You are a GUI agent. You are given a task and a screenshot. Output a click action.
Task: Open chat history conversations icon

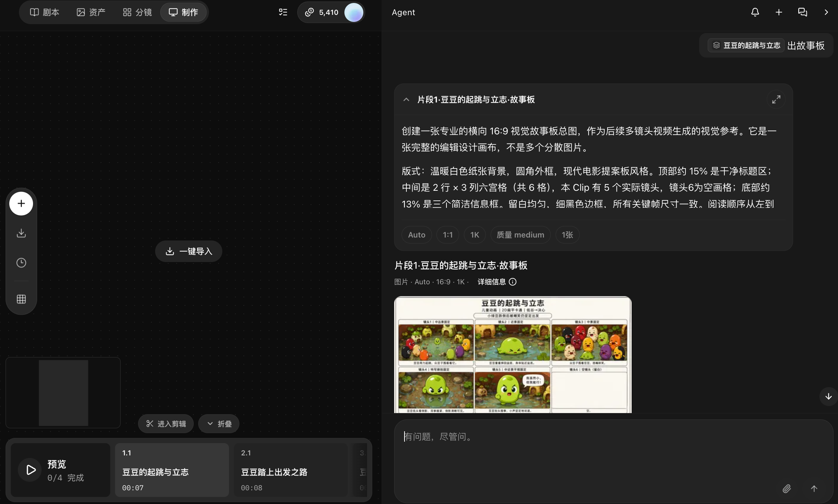(x=802, y=12)
